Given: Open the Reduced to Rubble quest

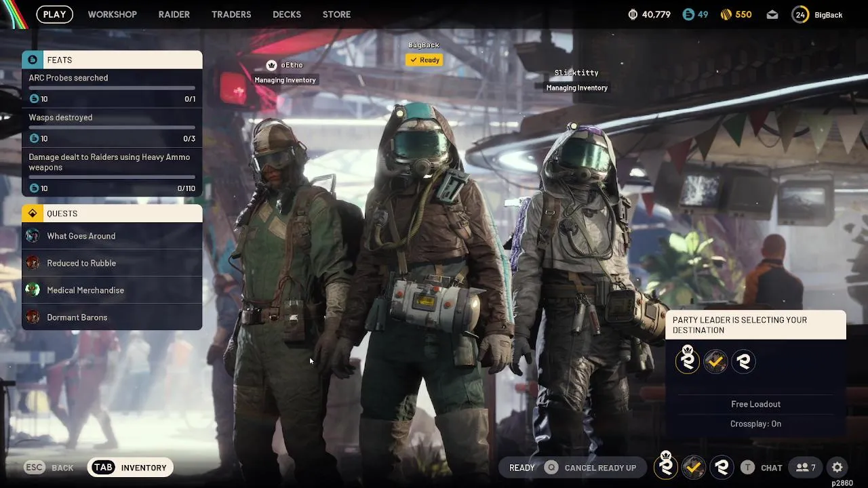Looking at the screenshot, I should click(x=112, y=263).
